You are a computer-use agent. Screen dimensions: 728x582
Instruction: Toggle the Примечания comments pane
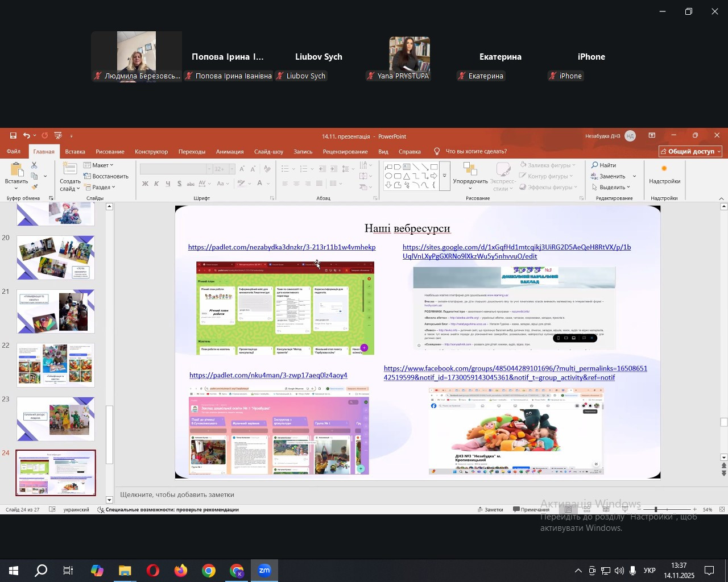click(x=531, y=510)
